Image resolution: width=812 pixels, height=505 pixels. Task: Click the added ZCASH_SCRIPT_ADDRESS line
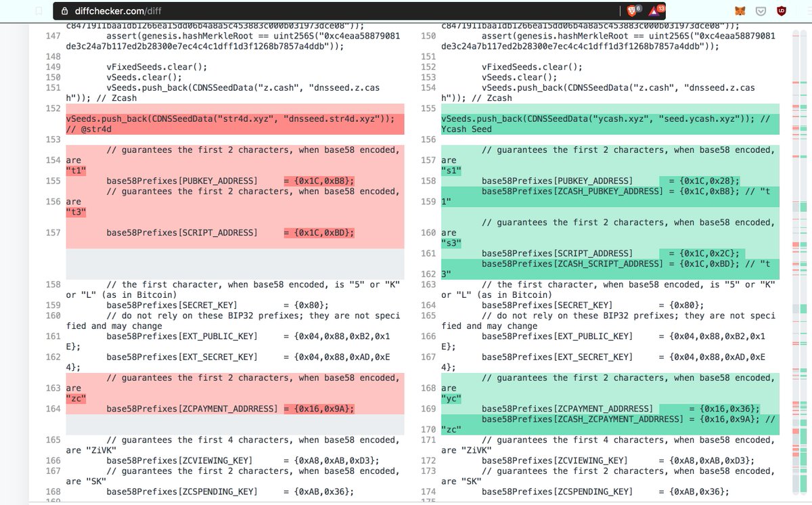click(x=610, y=269)
